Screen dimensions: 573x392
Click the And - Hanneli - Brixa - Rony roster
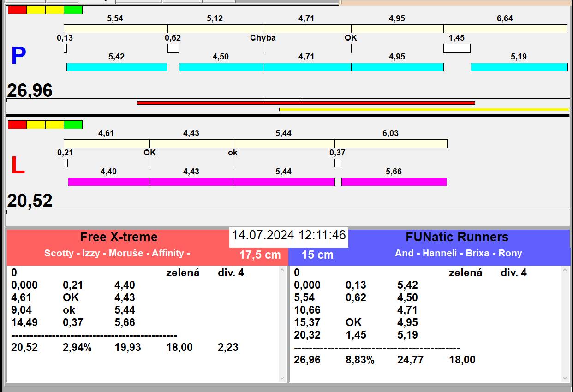459,253
